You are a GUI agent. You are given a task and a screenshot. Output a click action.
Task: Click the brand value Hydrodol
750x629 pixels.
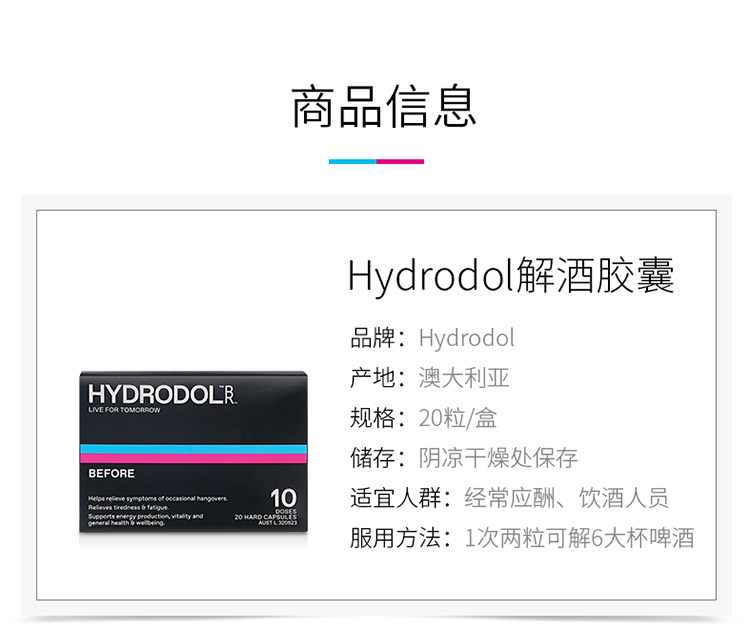pyautogui.click(x=466, y=338)
